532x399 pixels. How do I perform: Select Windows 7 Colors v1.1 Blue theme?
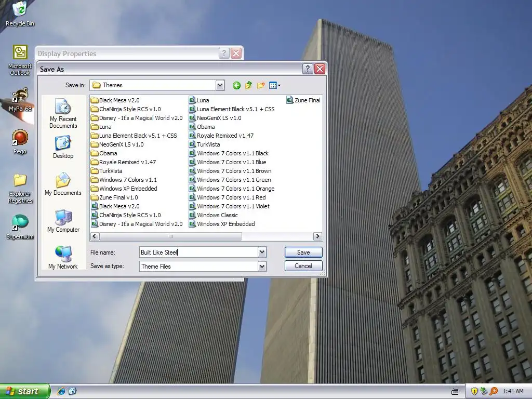(228, 162)
